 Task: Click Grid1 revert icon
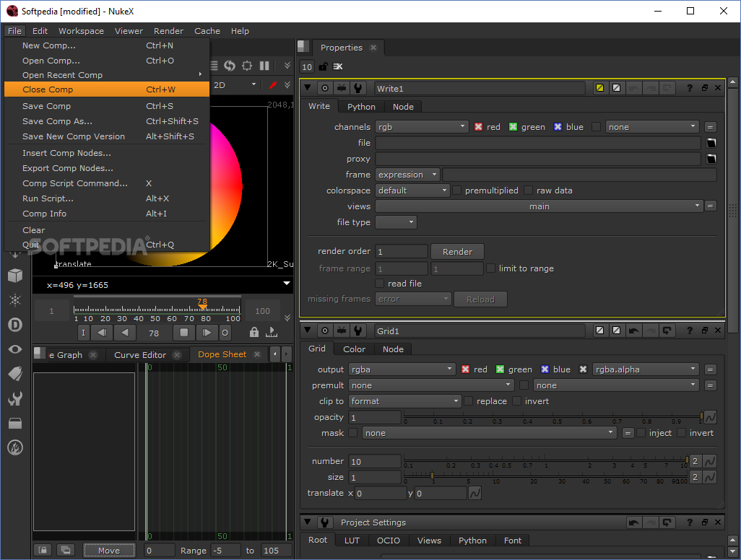click(667, 331)
